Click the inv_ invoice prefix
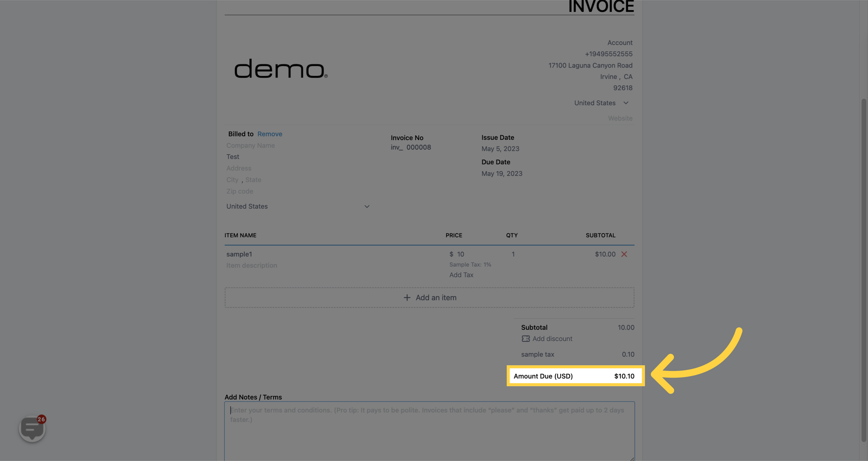Screen dimensions: 868x461 pos(397,147)
